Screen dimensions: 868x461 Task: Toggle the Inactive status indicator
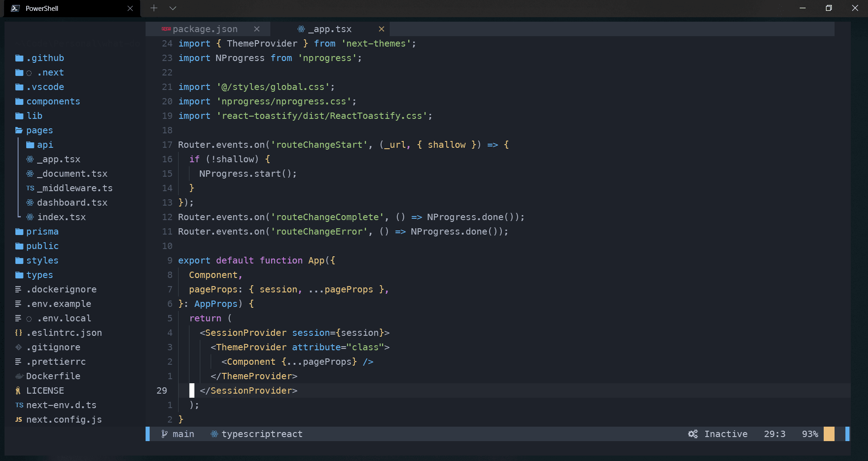point(726,434)
